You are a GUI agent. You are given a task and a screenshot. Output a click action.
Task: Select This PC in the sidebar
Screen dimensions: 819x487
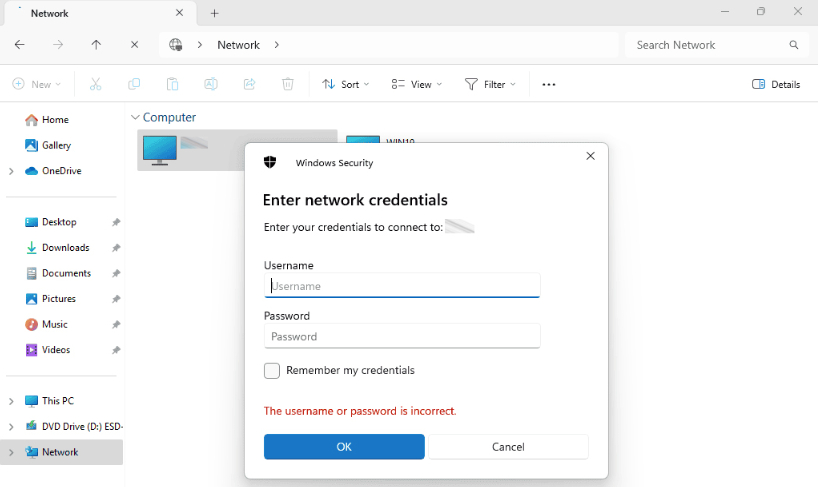(49, 401)
